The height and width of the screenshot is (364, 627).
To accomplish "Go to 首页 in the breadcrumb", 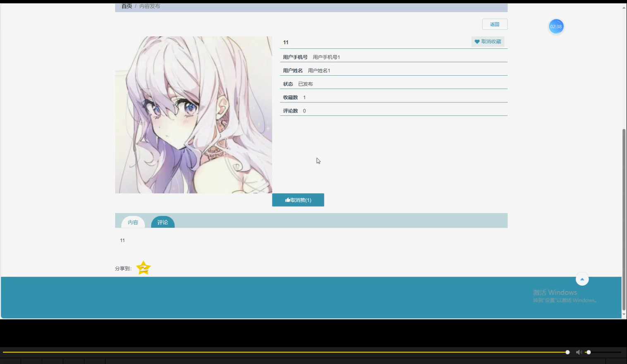I will 127,6.
